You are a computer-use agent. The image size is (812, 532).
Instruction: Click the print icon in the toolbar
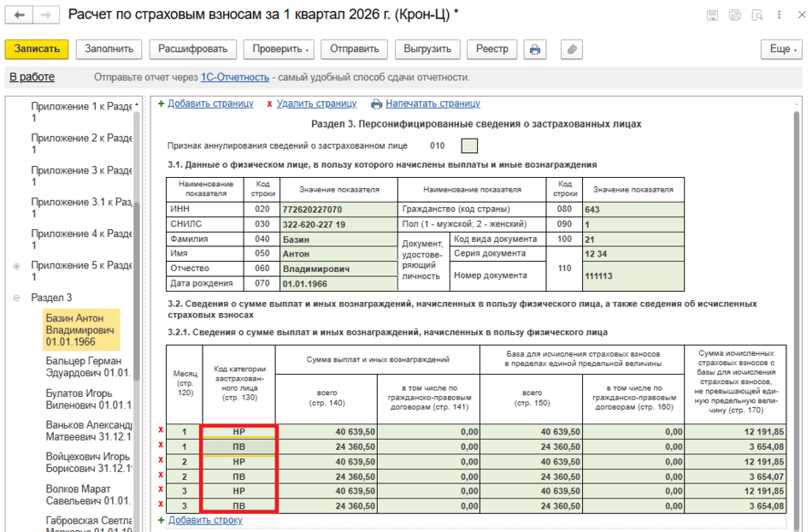535,50
